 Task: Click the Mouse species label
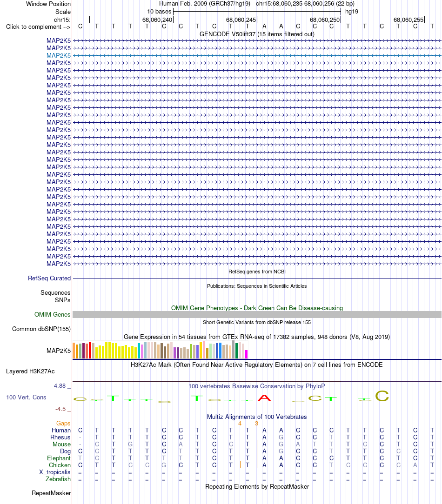pos(61,444)
